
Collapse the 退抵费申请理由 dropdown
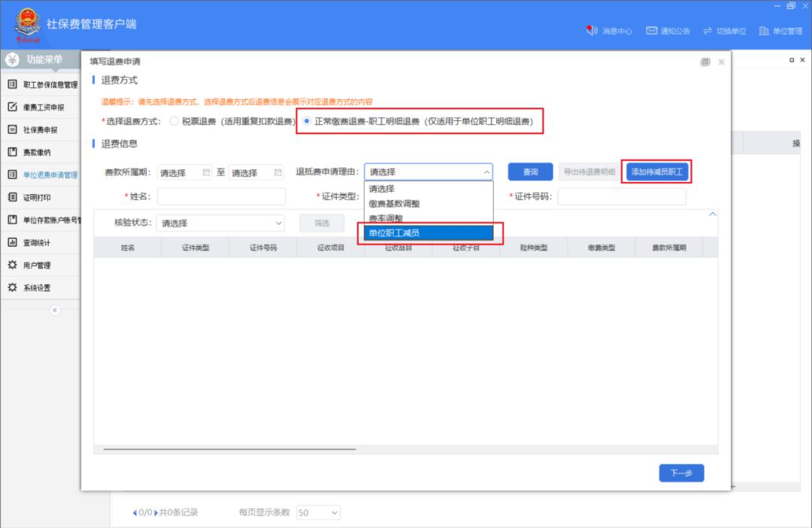[486, 172]
